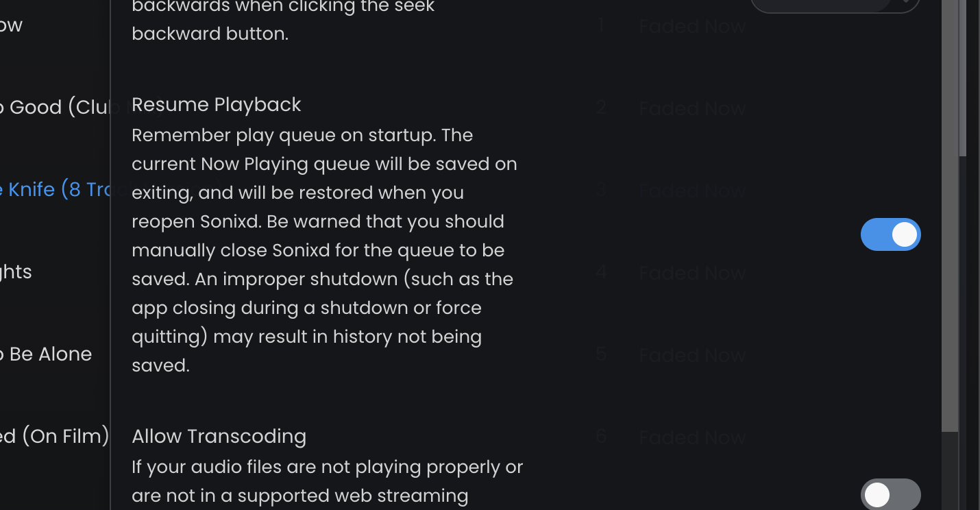Select the Allow Transcoding heading

[219, 436]
